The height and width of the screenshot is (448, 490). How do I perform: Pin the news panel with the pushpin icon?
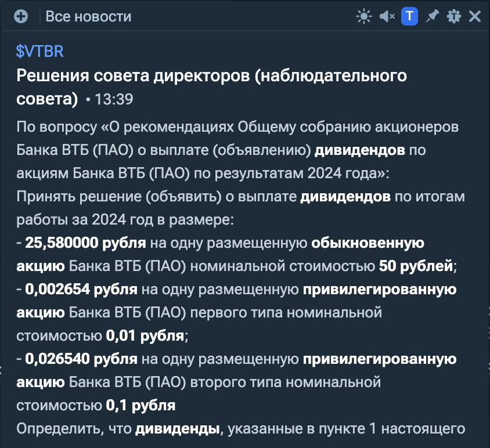pyautogui.click(x=432, y=17)
